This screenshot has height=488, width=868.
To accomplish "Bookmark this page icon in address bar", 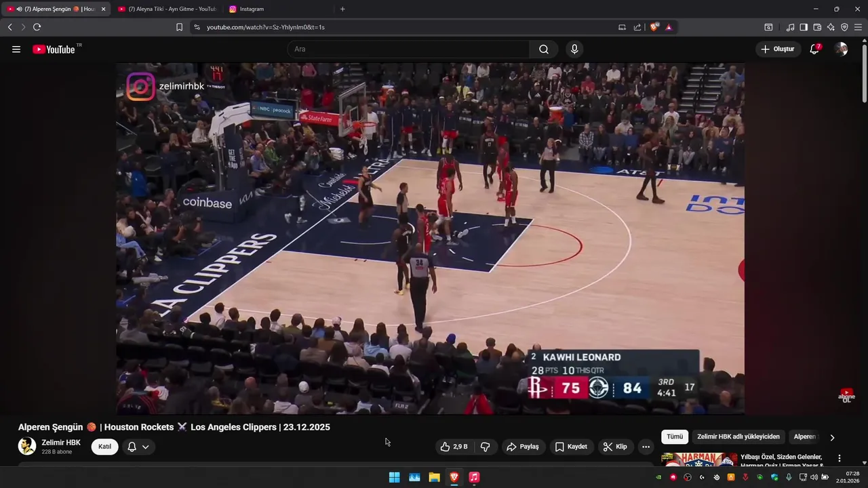I will point(179,27).
